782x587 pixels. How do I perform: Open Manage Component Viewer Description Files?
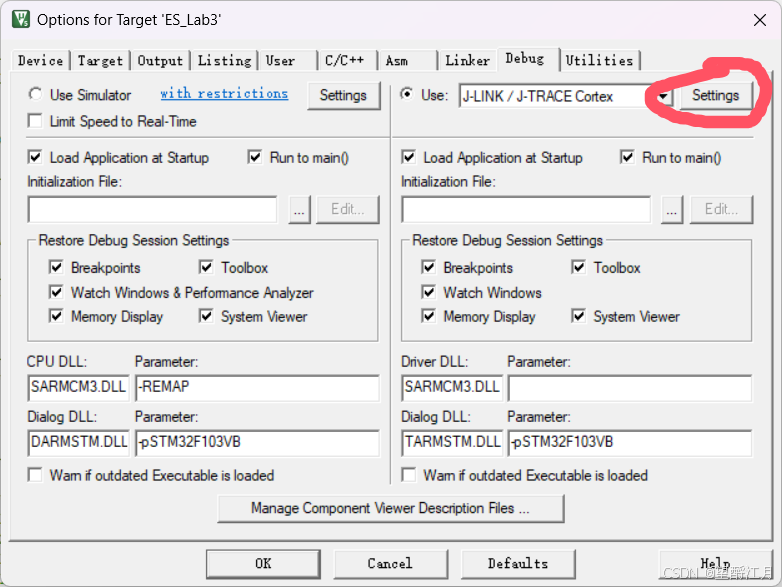pos(391,508)
